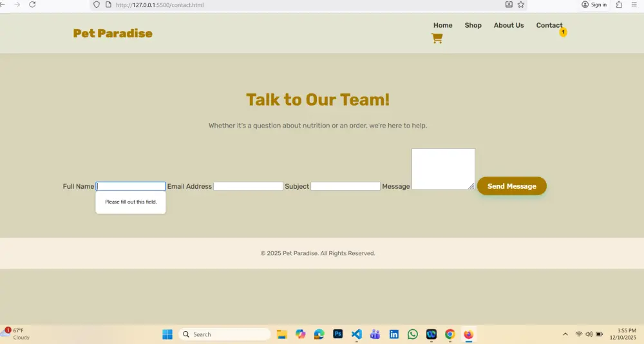Submit the form with Send Message
644x344 pixels.
coord(512,186)
